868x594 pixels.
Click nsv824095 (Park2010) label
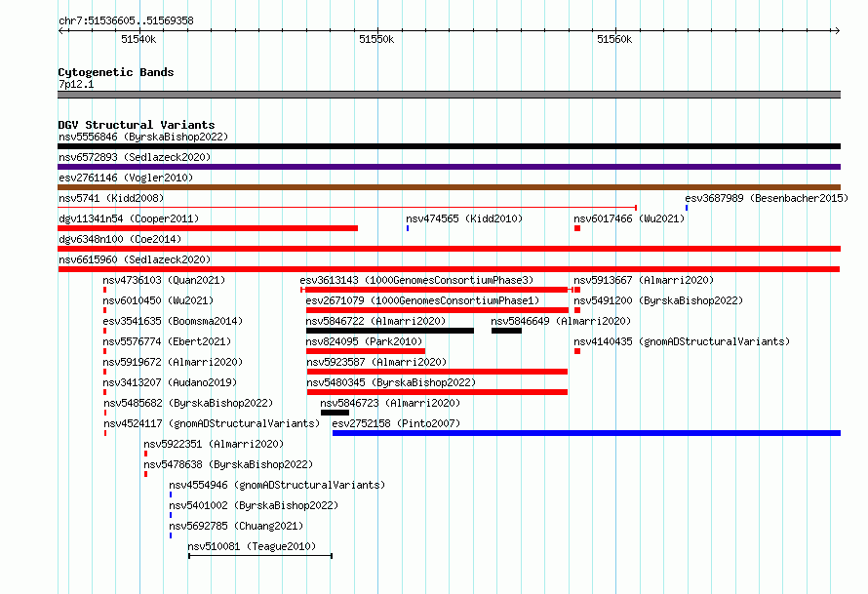pos(364,341)
